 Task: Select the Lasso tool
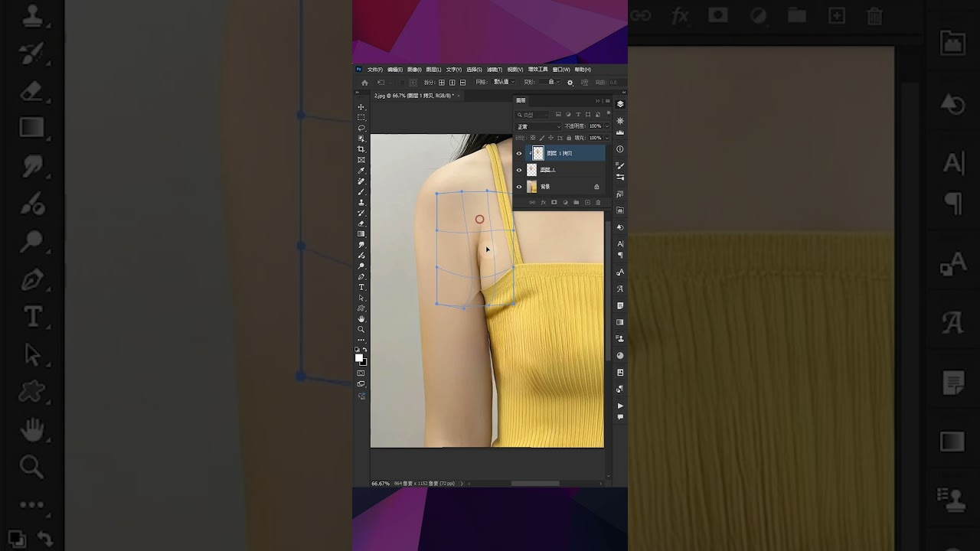(361, 128)
